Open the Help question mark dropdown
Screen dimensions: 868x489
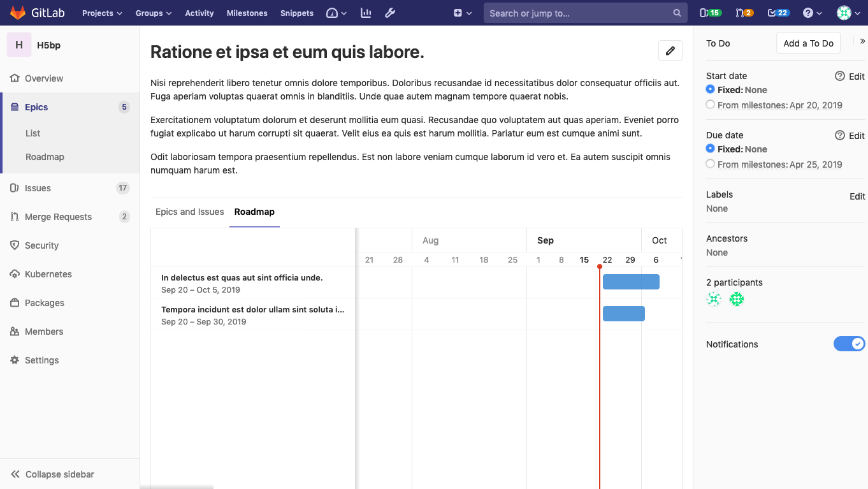pyautogui.click(x=813, y=13)
